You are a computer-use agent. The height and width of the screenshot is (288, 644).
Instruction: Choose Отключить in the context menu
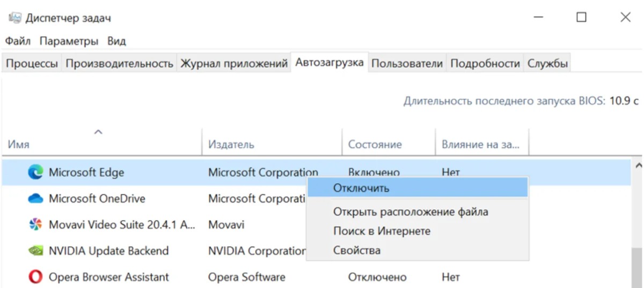(417, 188)
